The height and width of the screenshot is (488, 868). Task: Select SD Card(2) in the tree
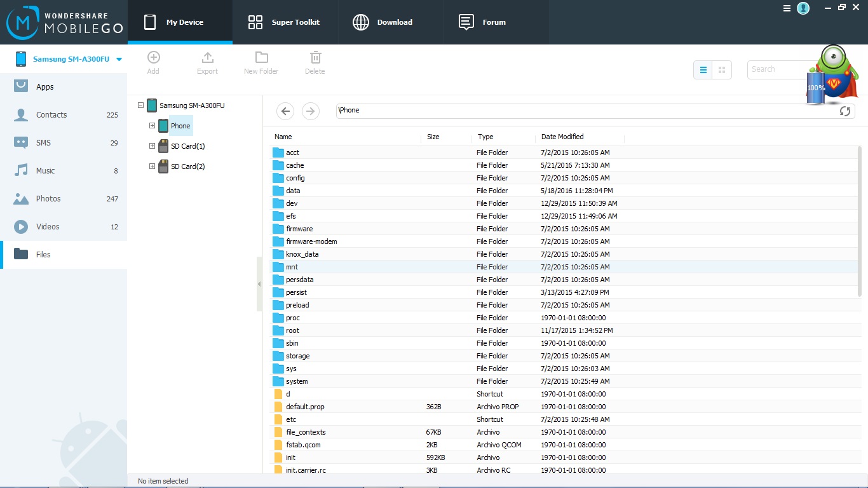pos(187,166)
